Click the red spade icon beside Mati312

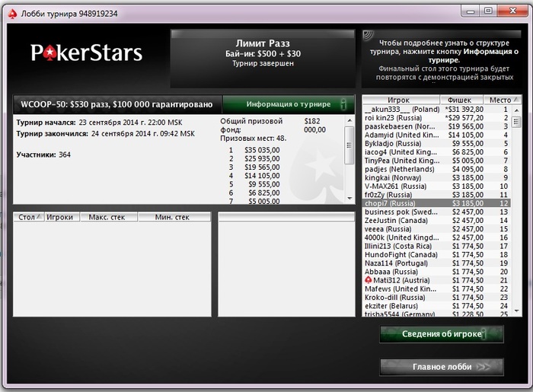368,280
